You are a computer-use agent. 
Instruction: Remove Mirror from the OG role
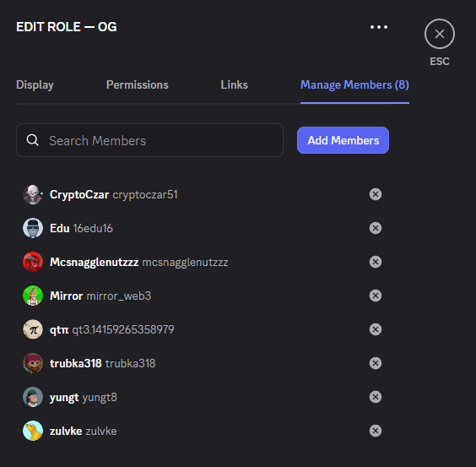click(376, 296)
